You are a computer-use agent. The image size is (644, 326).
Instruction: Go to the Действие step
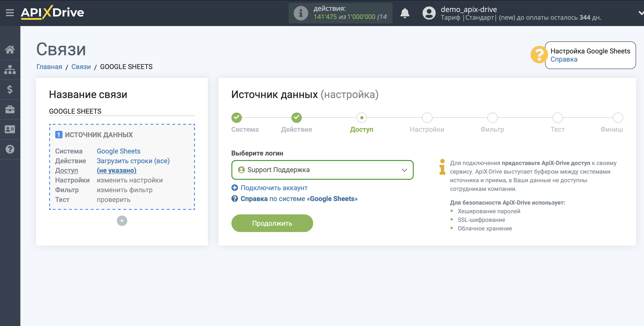coord(296,118)
